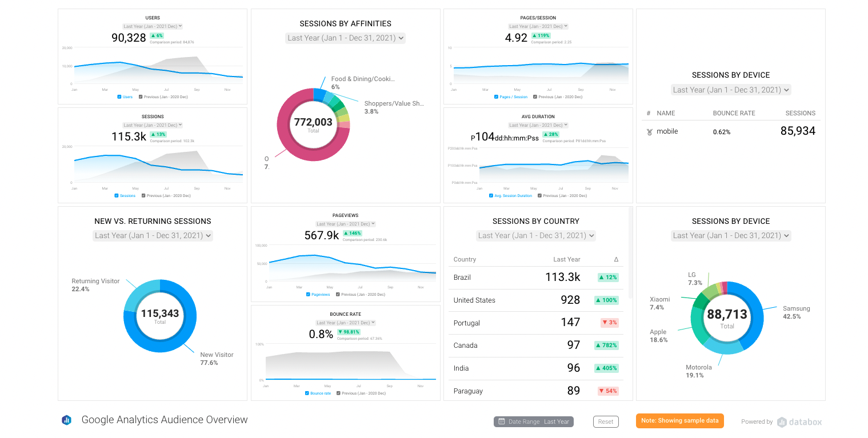
Task: Click the Note: Showing sample data badge
Action: 680,421
